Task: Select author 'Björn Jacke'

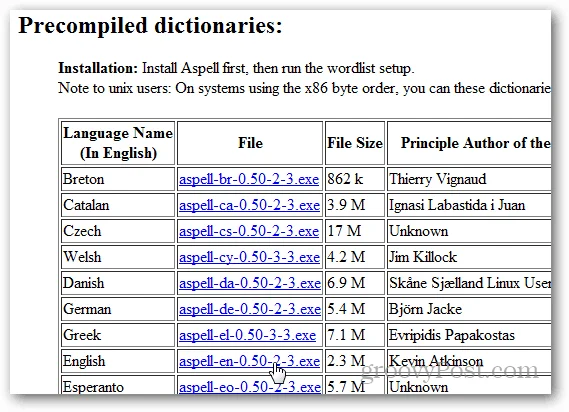Action: 426,309
